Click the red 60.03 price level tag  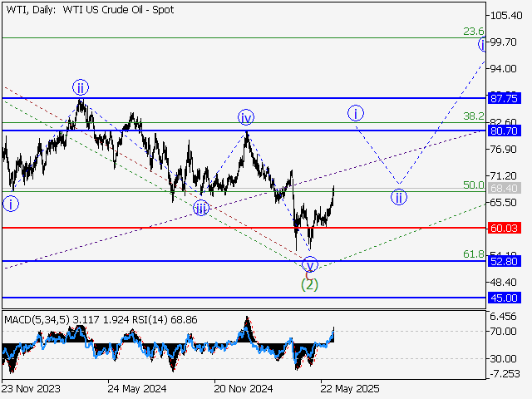pos(505,227)
